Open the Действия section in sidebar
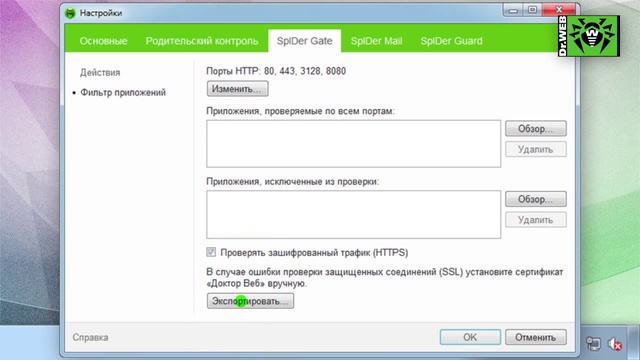The width and height of the screenshot is (640, 360). pos(100,73)
